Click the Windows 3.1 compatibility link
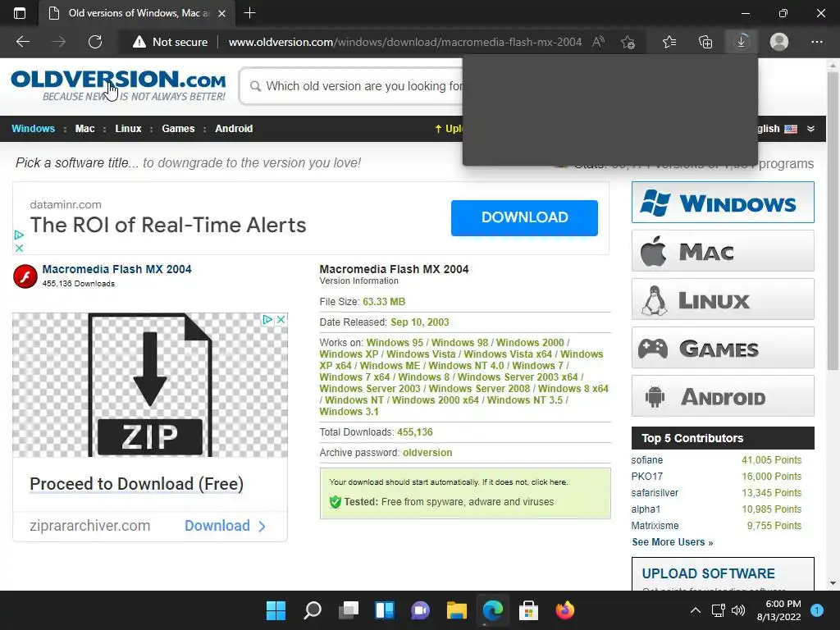Screen dimensions: 840x630 point(349,412)
